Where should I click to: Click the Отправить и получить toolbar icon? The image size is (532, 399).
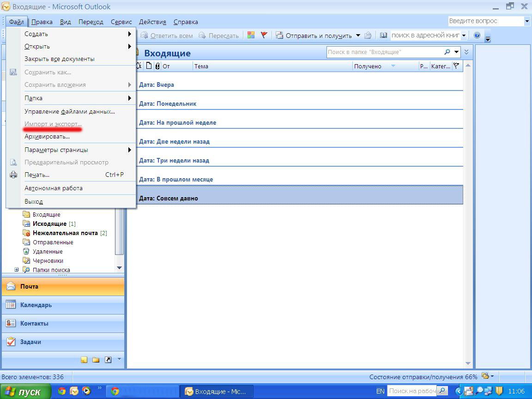279,35
